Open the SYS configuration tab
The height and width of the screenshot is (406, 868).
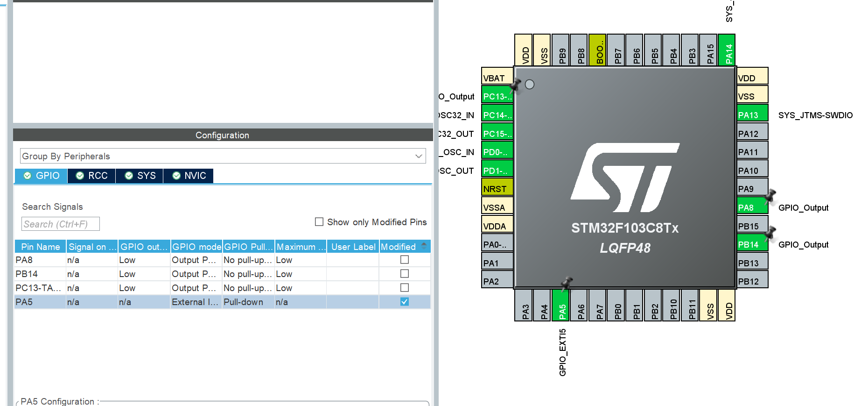(x=140, y=176)
